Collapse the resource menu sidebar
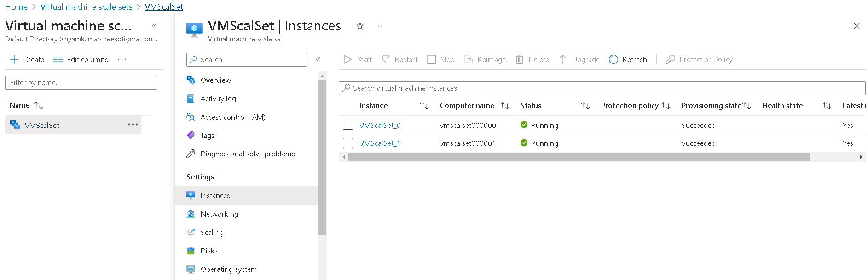The image size is (868, 280). (318, 59)
